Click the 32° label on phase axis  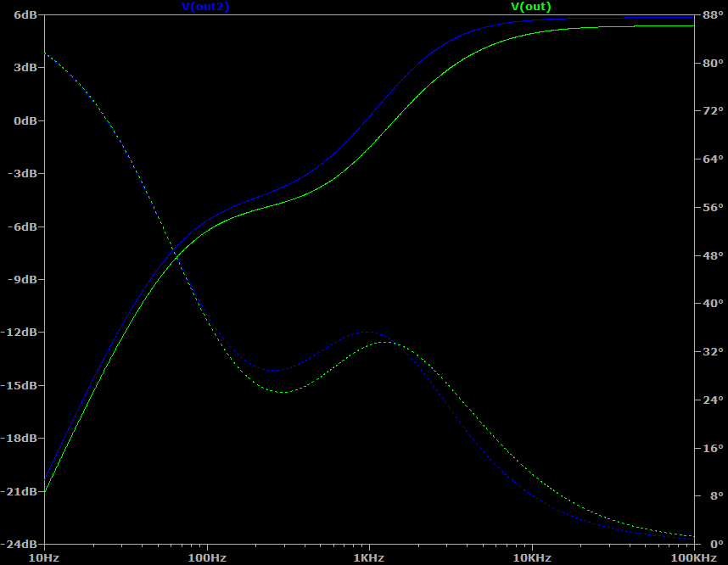tap(711, 351)
